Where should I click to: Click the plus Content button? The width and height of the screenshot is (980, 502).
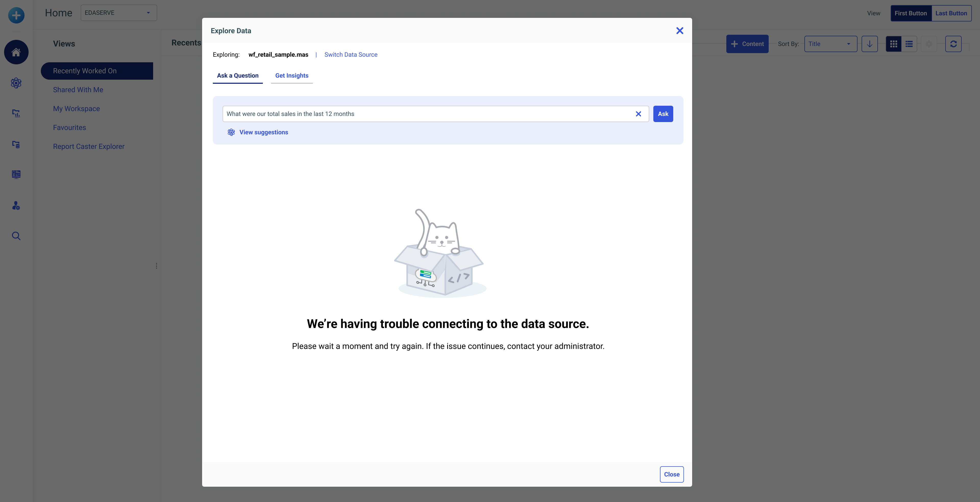(747, 44)
